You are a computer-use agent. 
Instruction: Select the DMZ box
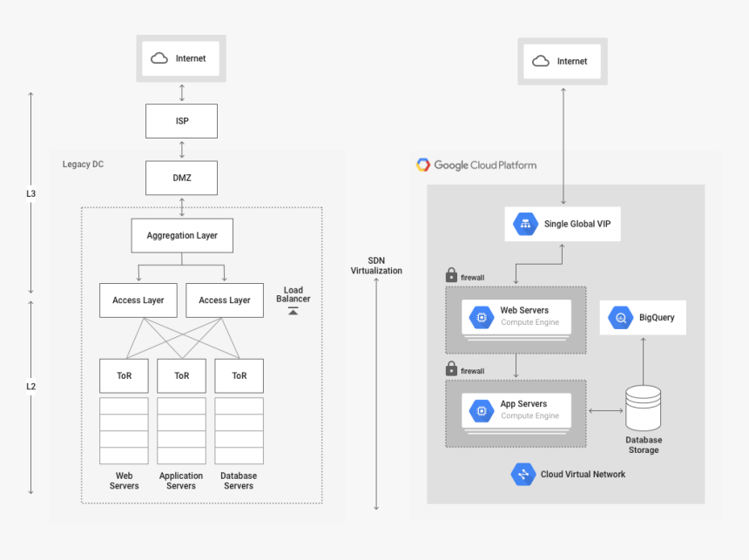[181, 178]
